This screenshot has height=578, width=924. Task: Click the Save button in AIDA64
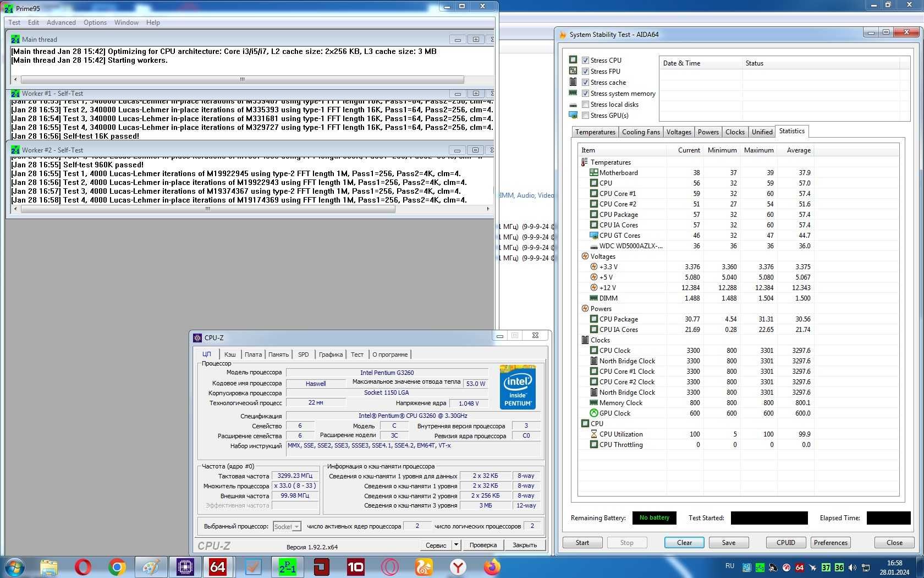tap(729, 543)
